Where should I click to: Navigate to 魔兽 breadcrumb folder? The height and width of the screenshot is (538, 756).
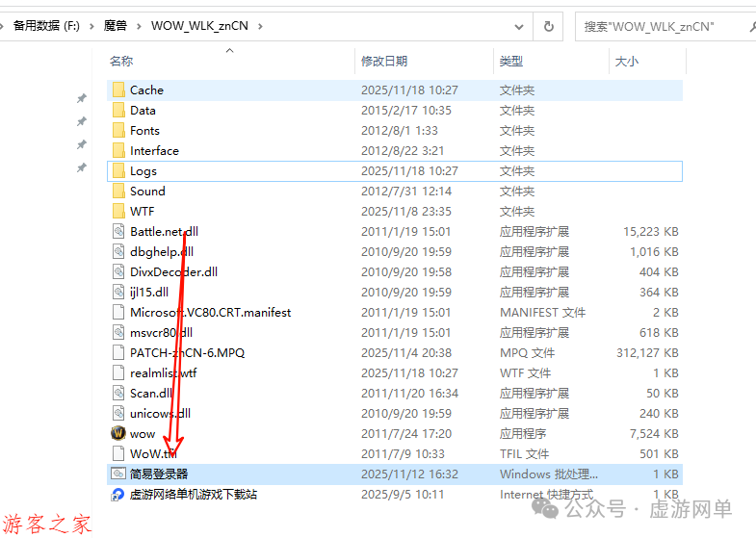(x=116, y=26)
